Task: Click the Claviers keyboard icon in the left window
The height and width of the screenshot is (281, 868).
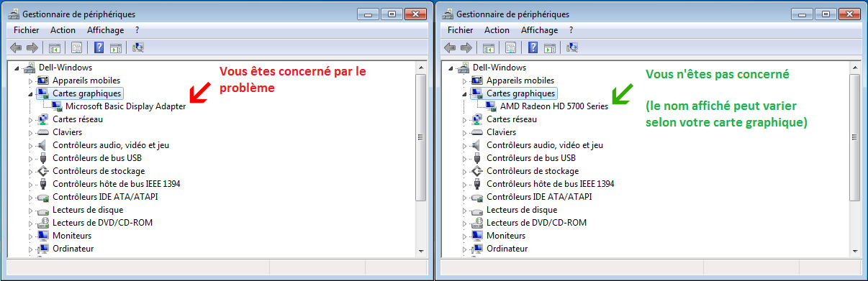Action: tap(42, 132)
